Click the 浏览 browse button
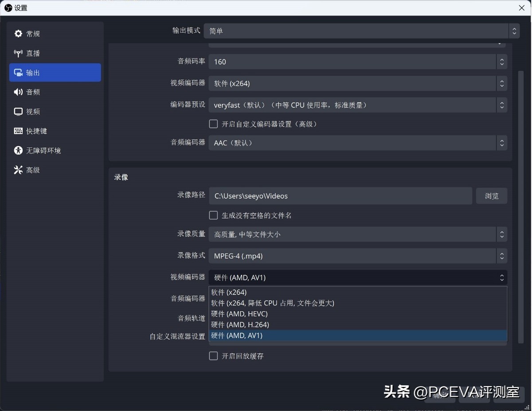Screen dimensions: 532x411 pyautogui.click(x=491, y=196)
